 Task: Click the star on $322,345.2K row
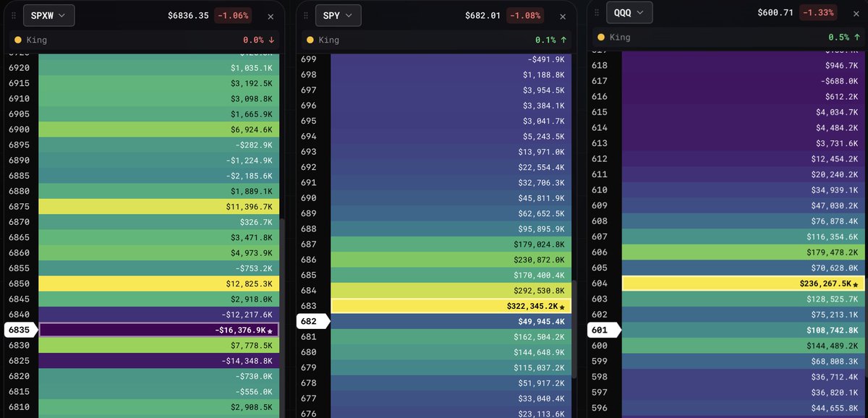tap(562, 307)
